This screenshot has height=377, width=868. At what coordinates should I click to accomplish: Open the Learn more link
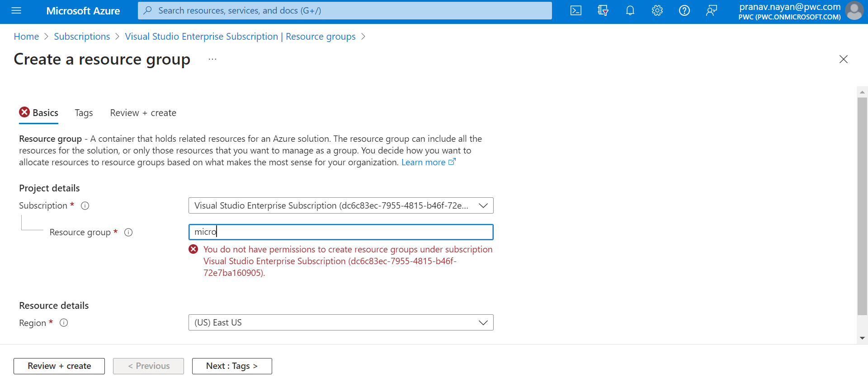click(423, 162)
